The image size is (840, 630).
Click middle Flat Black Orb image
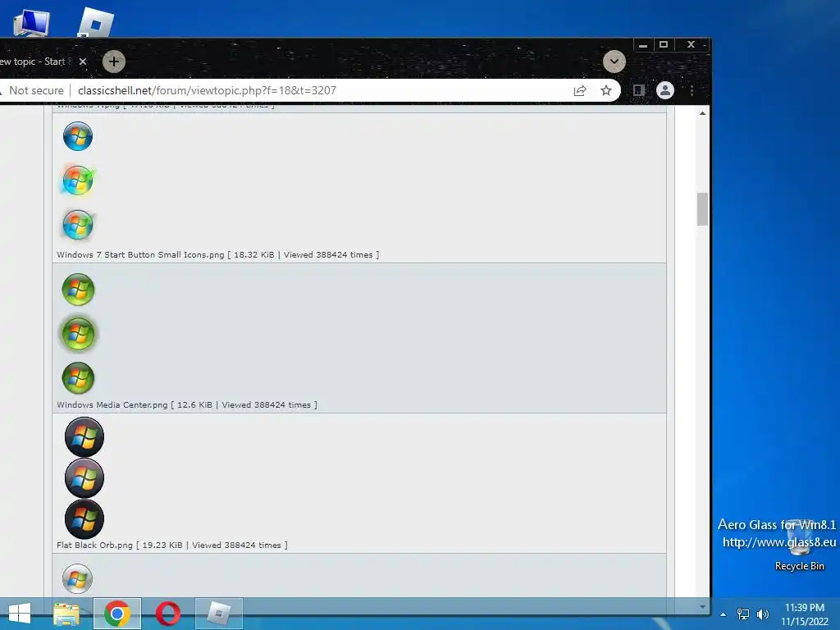(x=84, y=478)
